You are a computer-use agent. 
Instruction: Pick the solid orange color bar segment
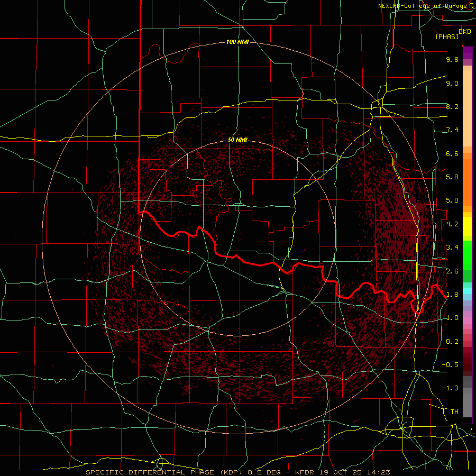[467, 183]
